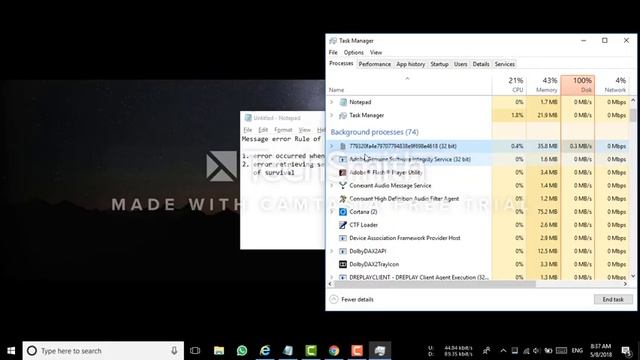640x360 pixels.
Task: Collapse Task Manager with Fewer details
Action: [351, 300]
